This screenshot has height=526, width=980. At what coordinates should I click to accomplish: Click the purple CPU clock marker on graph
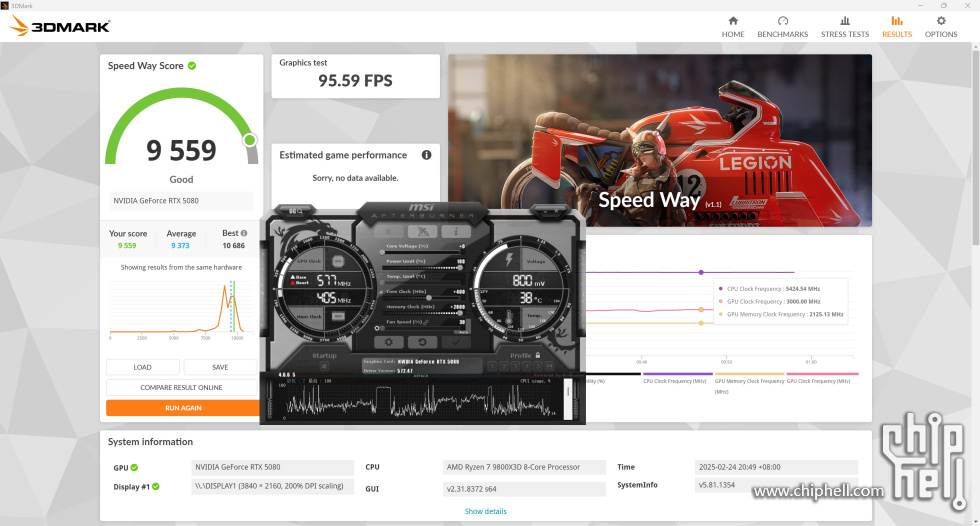point(701,272)
